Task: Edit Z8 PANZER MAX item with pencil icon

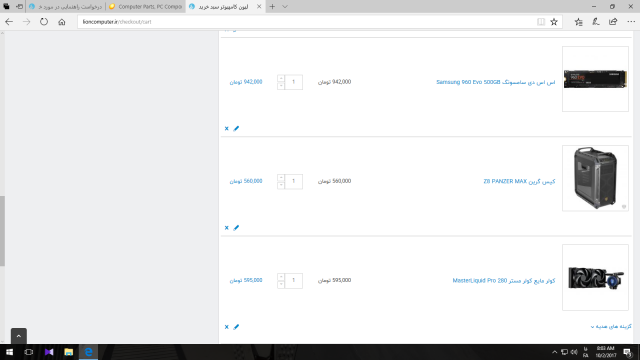Action: [236, 228]
